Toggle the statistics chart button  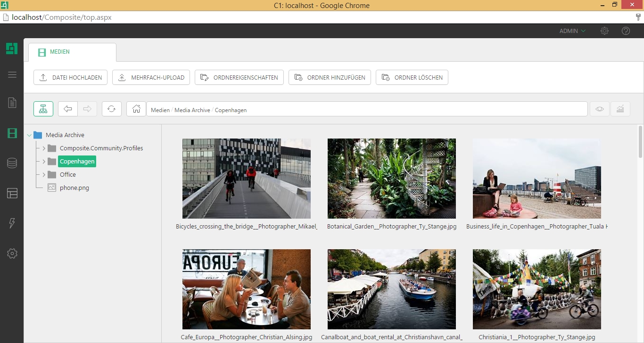[620, 109]
